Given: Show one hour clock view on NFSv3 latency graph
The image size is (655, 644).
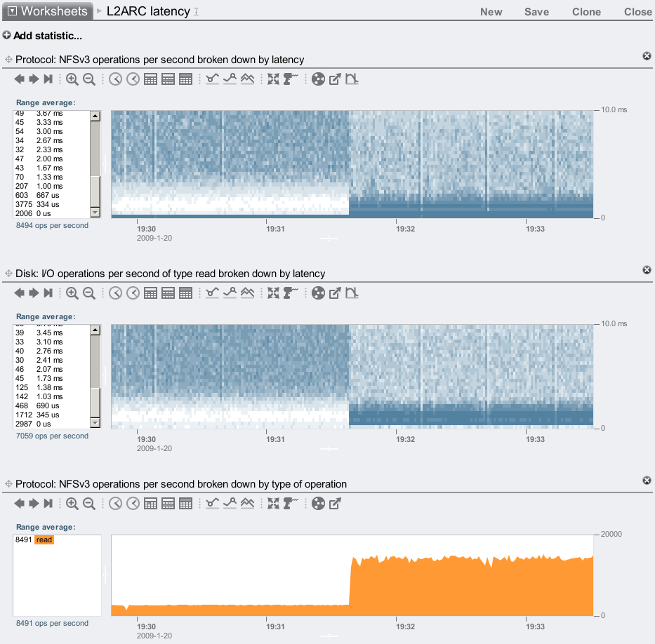Looking at the screenshot, I should point(133,79).
